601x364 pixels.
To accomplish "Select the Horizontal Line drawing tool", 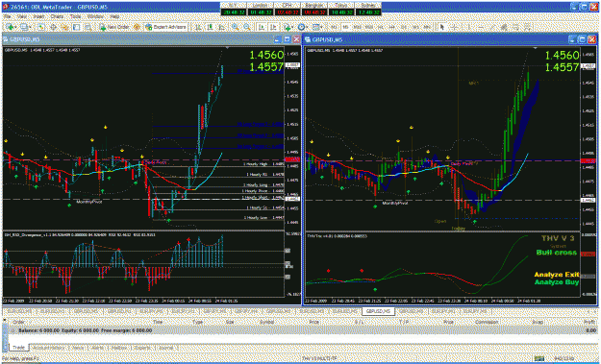I will tap(481, 27).
